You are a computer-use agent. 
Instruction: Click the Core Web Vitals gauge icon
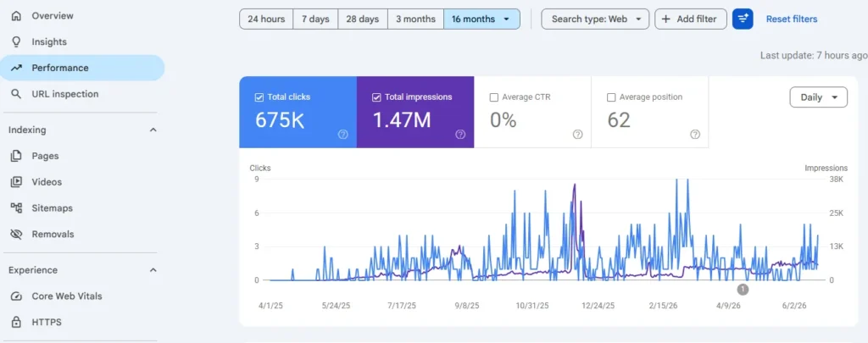pyautogui.click(x=16, y=296)
